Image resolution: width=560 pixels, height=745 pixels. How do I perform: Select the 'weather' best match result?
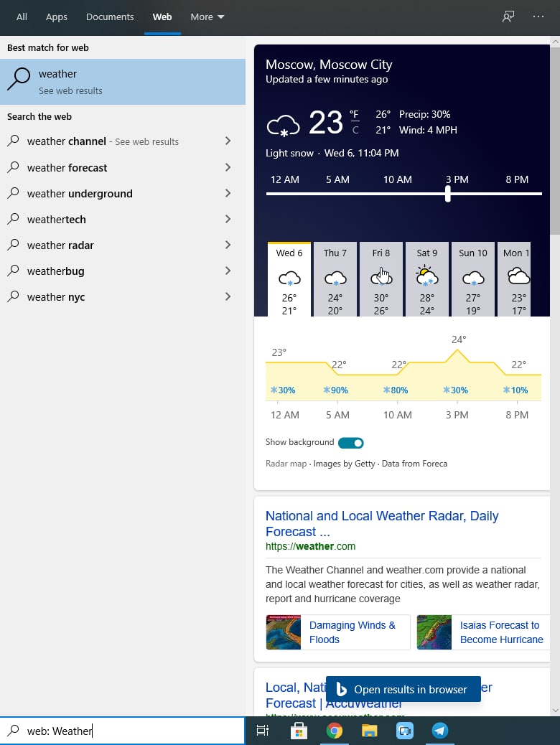(x=123, y=82)
